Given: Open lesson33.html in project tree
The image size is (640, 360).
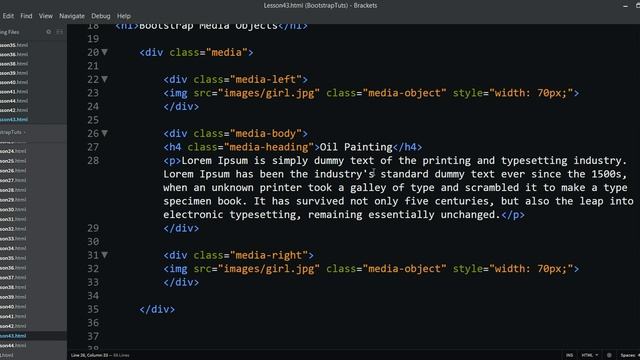Looking at the screenshot, I should pyautogui.click(x=13, y=238).
